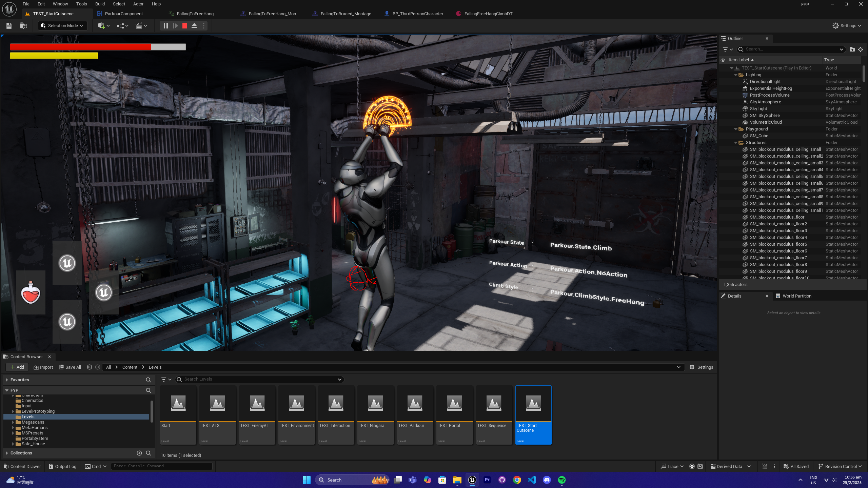Expand the Collections section
Viewport: 868px width, 488px height.
point(7,453)
